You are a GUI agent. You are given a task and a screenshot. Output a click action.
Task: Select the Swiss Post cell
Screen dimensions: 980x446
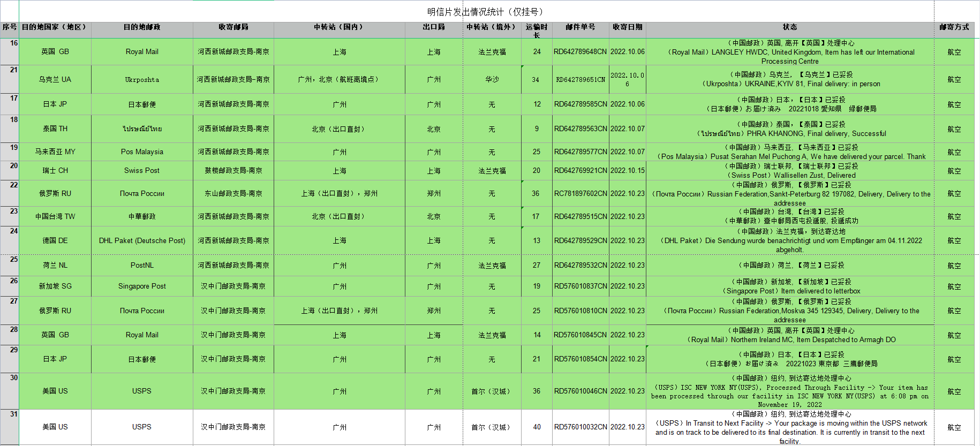coord(142,170)
